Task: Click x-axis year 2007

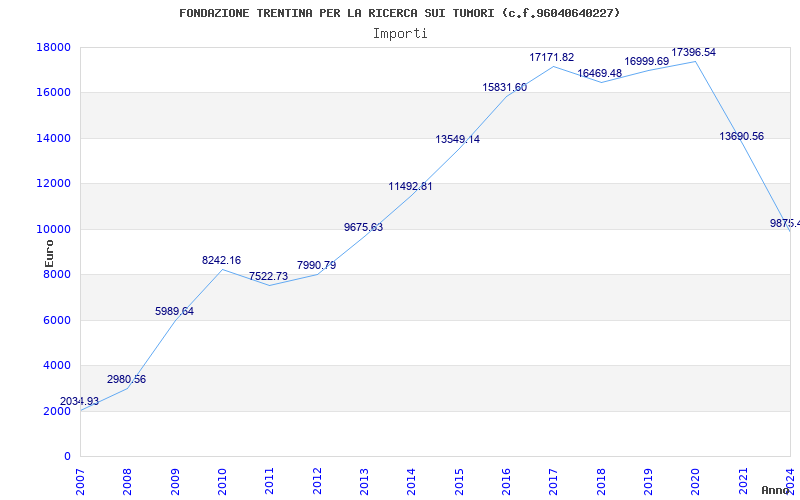Action: (80, 481)
